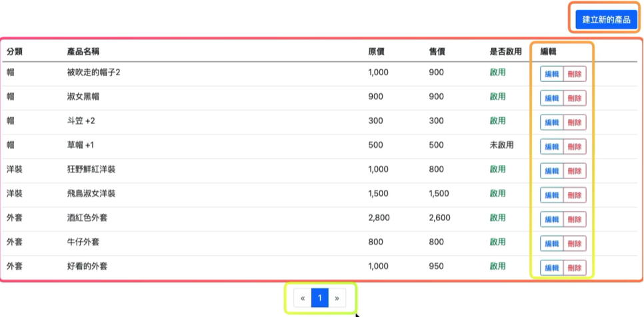
Task: Click product name 酒紅色外套
Action: (x=87, y=218)
